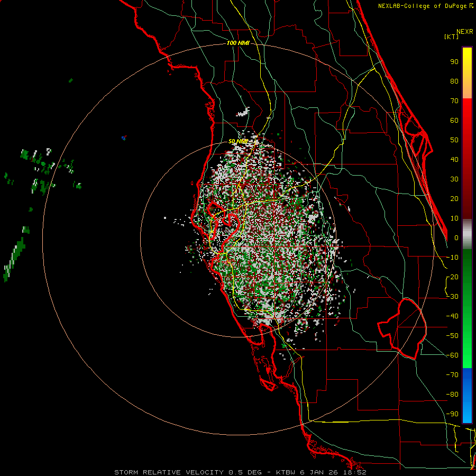This screenshot has width=476, height=476.
Task: Click the "90" value on velocity legend
Action: pyautogui.click(x=454, y=62)
